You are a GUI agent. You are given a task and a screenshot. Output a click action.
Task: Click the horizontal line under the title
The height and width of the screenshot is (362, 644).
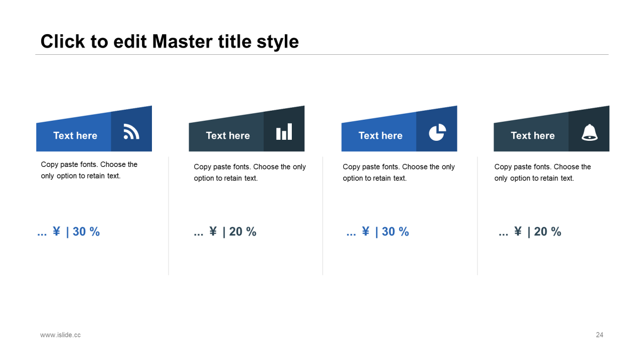tap(322, 54)
